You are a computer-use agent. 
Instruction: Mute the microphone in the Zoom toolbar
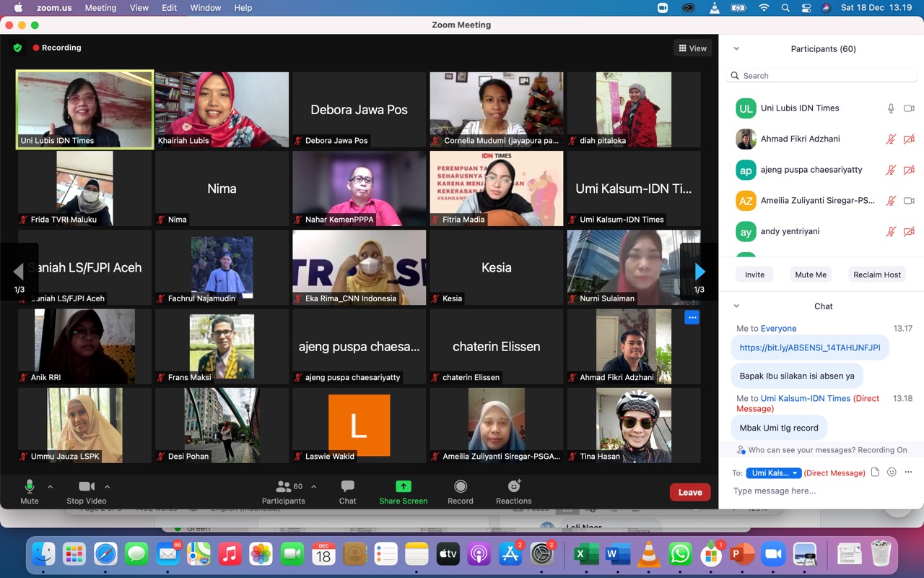coord(30,487)
